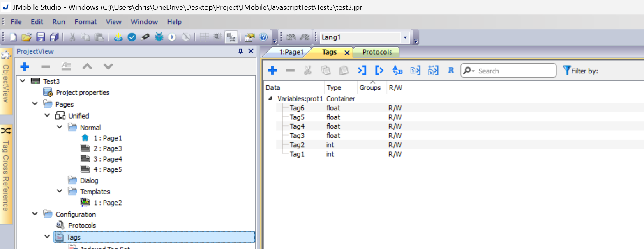Viewport: 644px width, 249px height.
Task: Switch to the Protocols tab
Action: (x=377, y=52)
